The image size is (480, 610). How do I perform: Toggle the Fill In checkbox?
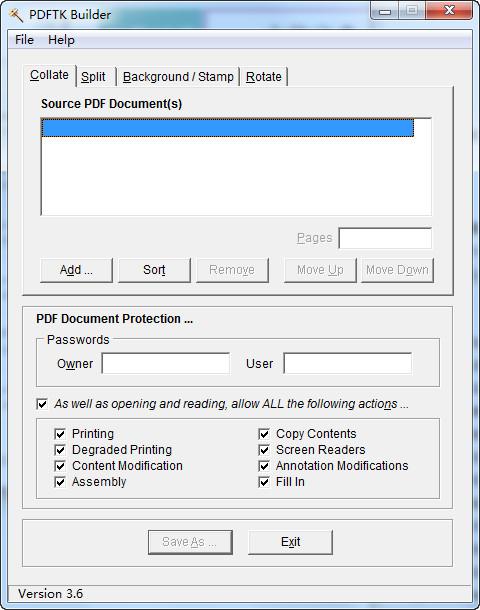click(264, 482)
